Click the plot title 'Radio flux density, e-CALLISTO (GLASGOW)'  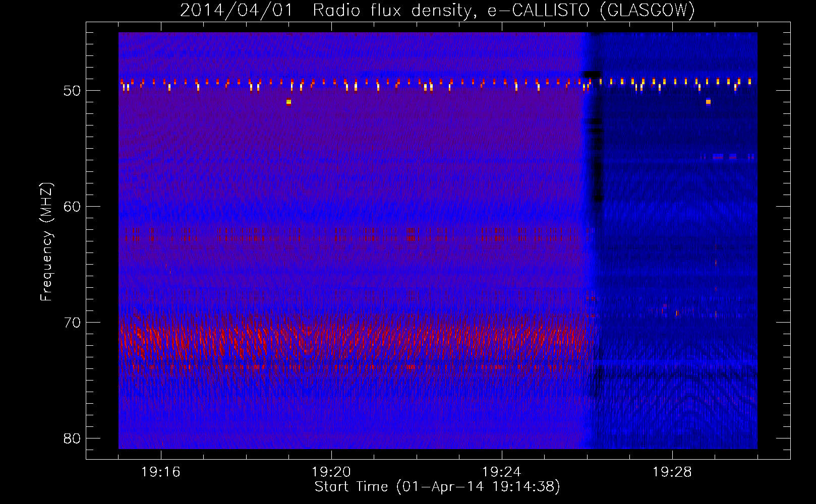pyautogui.click(x=504, y=10)
